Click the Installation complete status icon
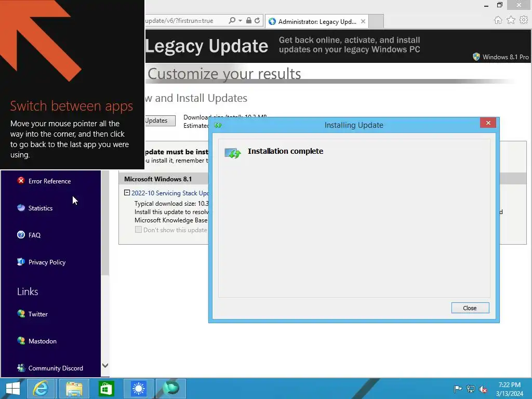Image resolution: width=532 pixels, height=399 pixels. coord(233,153)
